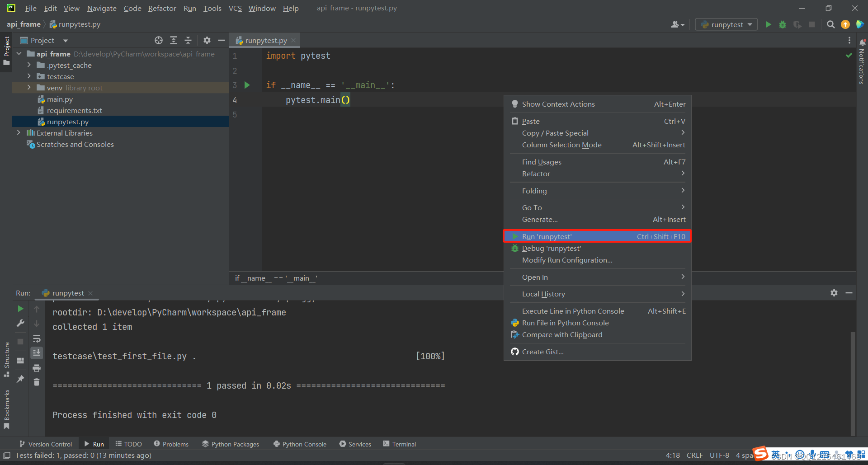Open Local History submenu
868x465 pixels.
(598, 294)
